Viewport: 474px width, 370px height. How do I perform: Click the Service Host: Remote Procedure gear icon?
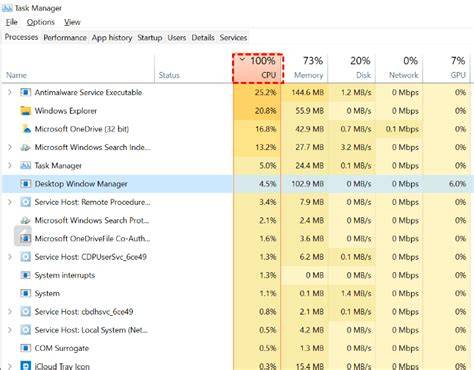click(26, 202)
